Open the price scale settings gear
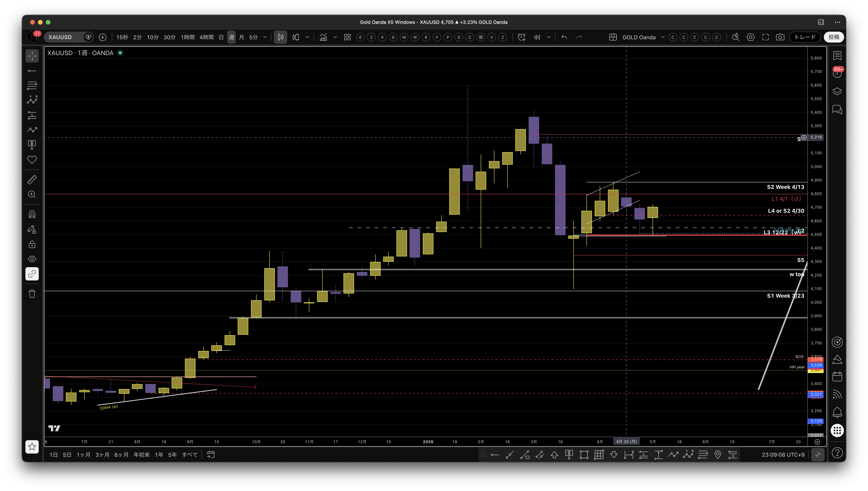 [817, 442]
